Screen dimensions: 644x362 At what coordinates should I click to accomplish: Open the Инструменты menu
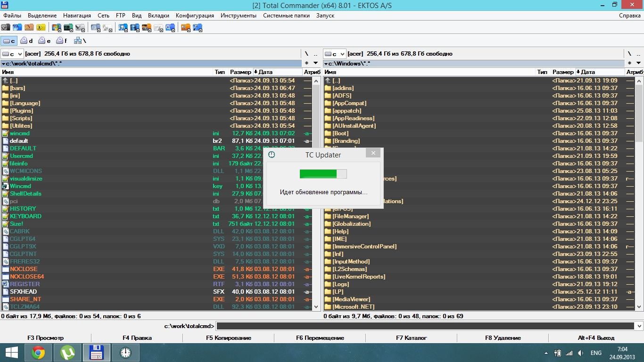pos(238,16)
